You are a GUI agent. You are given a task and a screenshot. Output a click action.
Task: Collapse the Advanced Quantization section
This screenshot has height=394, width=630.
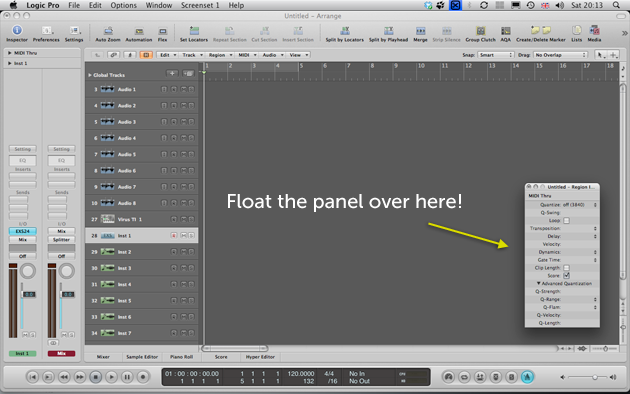[x=538, y=284]
